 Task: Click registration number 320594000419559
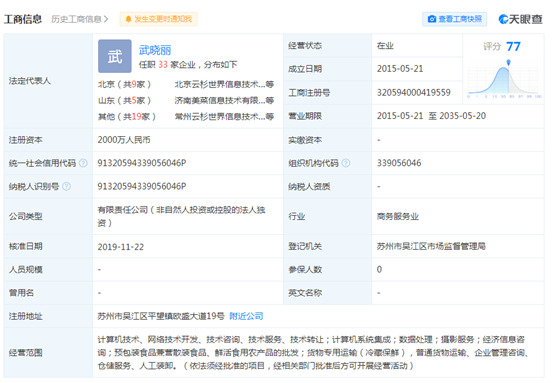click(x=413, y=93)
